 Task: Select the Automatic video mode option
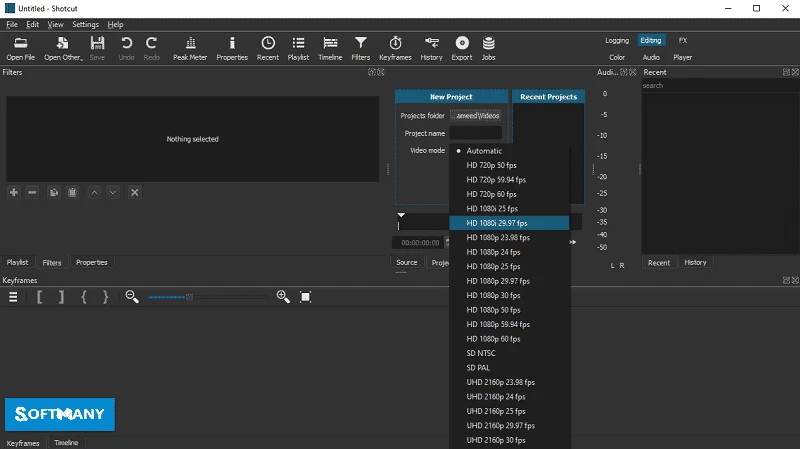484,151
